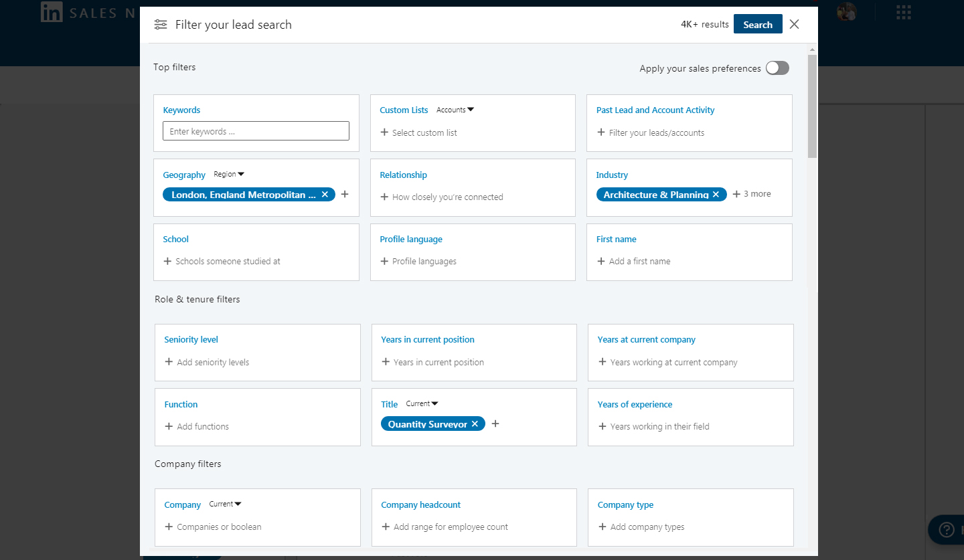This screenshot has height=560, width=964.
Task: Open the Geography Region dropdown
Action: click(229, 175)
